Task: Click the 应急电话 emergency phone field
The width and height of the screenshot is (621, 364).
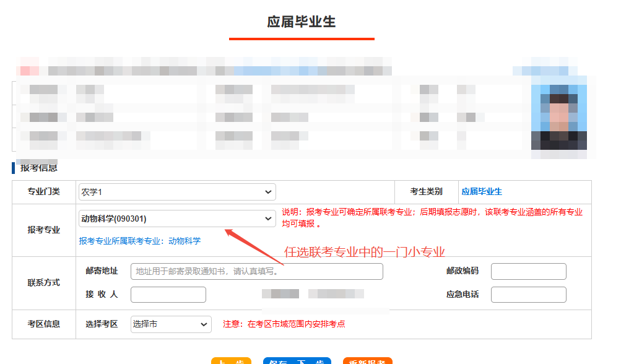Action: pos(528,294)
